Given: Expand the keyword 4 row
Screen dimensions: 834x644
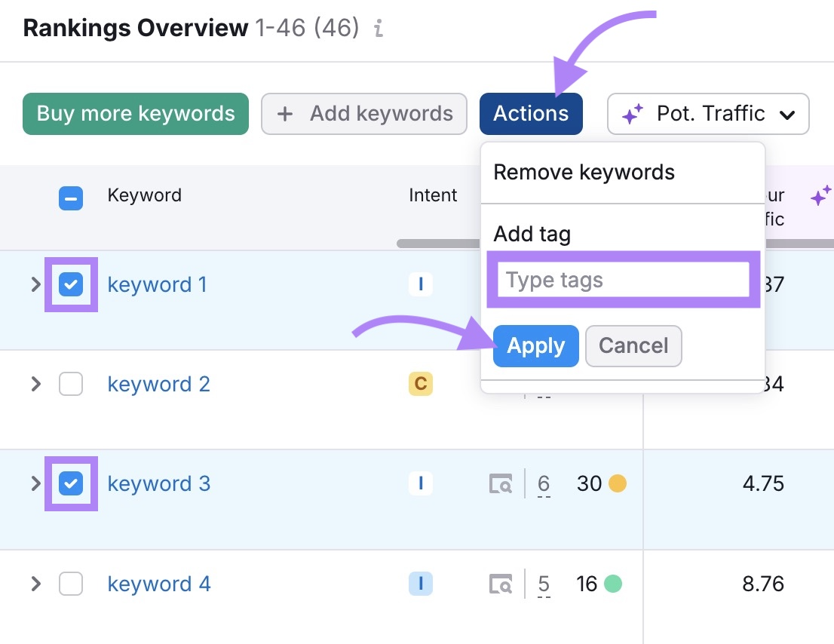Looking at the screenshot, I should point(34,584).
